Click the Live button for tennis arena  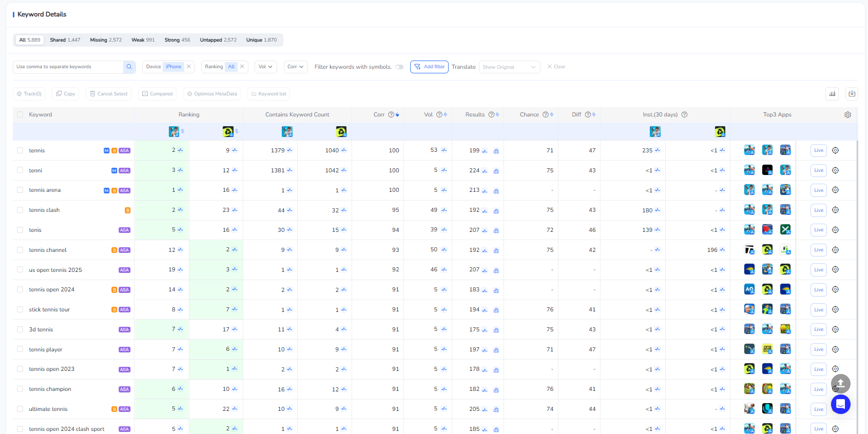coord(818,190)
